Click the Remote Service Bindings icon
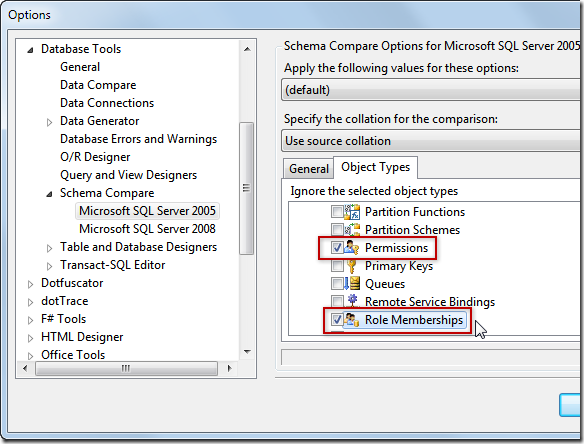The height and width of the screenshot is (444, 584). click(352, 301)
